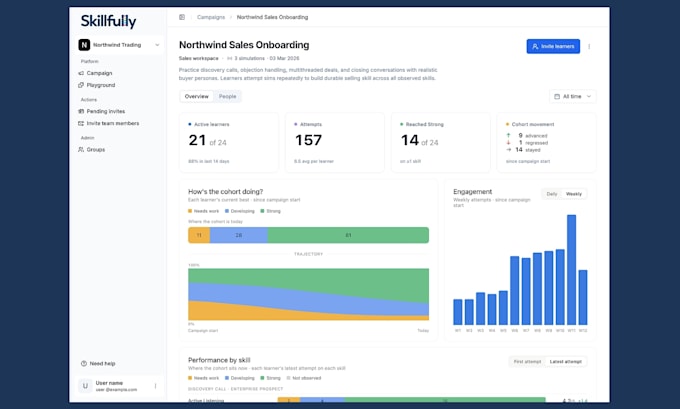Click the W11 bar in Engagement chart
This screenshot has width=680, height=409.
[x=572, y=270]
